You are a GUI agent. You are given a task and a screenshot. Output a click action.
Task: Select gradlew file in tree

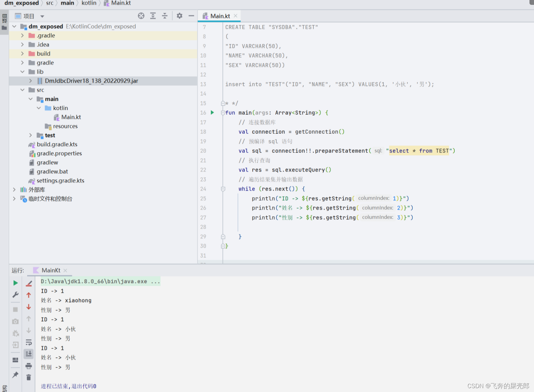coord(47,162)
